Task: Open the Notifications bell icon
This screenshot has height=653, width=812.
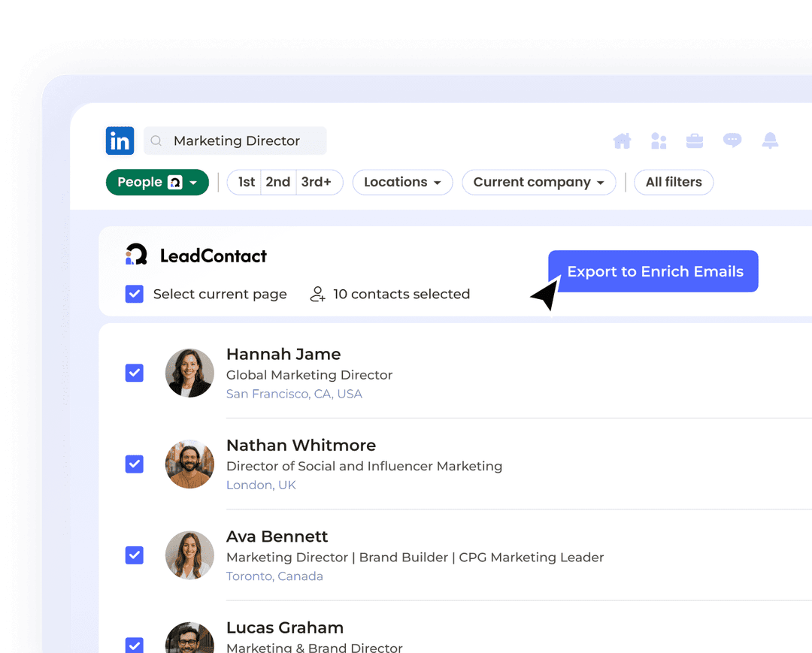Action: tap(770, 141)
